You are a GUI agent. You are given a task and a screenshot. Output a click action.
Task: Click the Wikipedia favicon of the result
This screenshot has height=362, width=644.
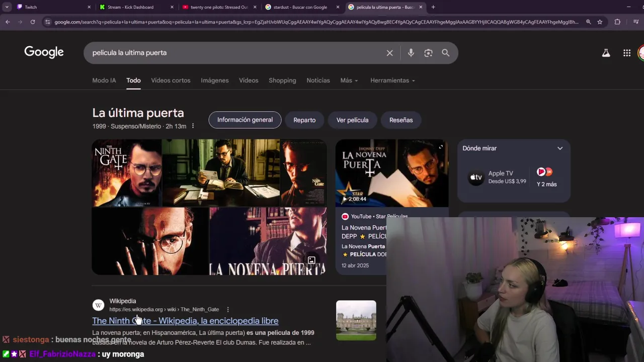[99, 305]
